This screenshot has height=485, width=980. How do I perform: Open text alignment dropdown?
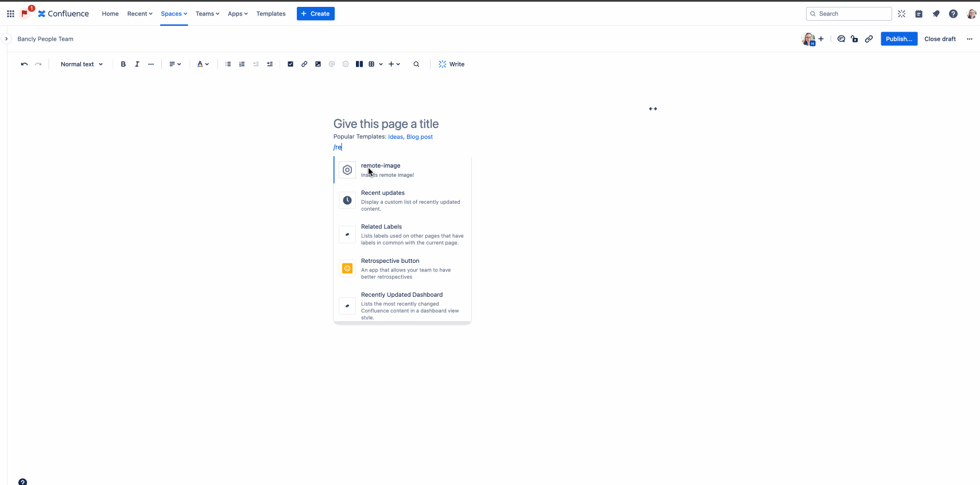(x=175, y=64)
